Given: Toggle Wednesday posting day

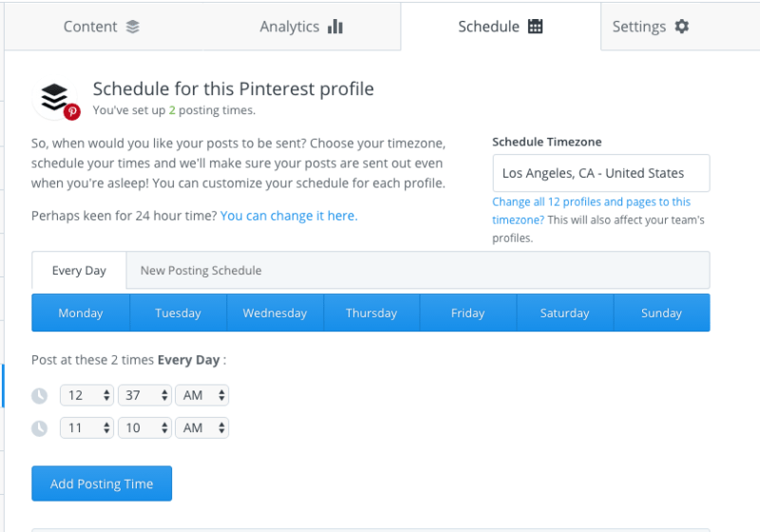Looking at the screenshot, I should [x=275, y=313].
